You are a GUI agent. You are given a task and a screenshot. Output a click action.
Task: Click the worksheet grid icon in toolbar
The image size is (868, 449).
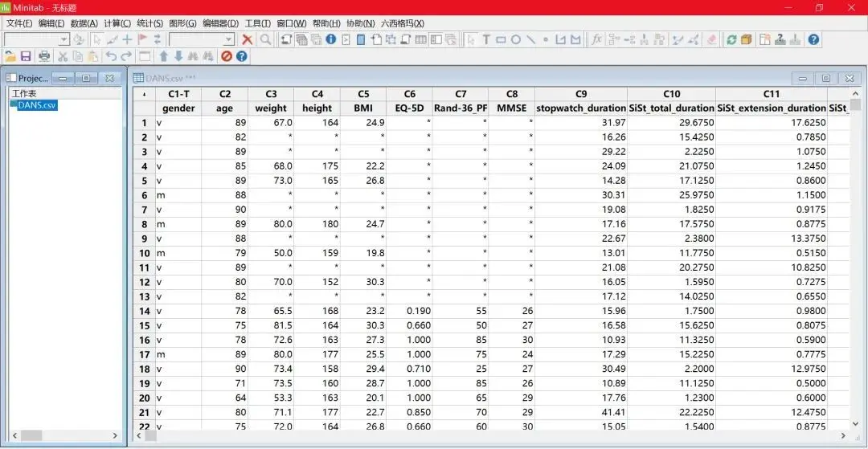[420, 39]
